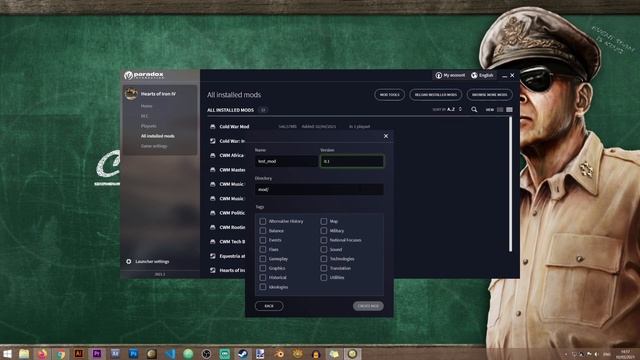The height and width of the screenshot is (360, 640).
Task: Select the CWM Rootin mod row
Action: [x=227, y=227]
